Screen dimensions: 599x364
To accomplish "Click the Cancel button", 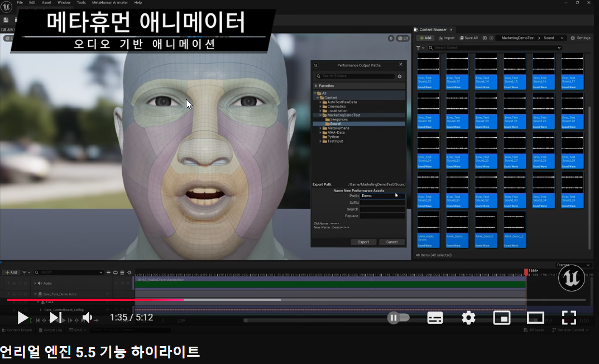I will [x=391, y=242].
